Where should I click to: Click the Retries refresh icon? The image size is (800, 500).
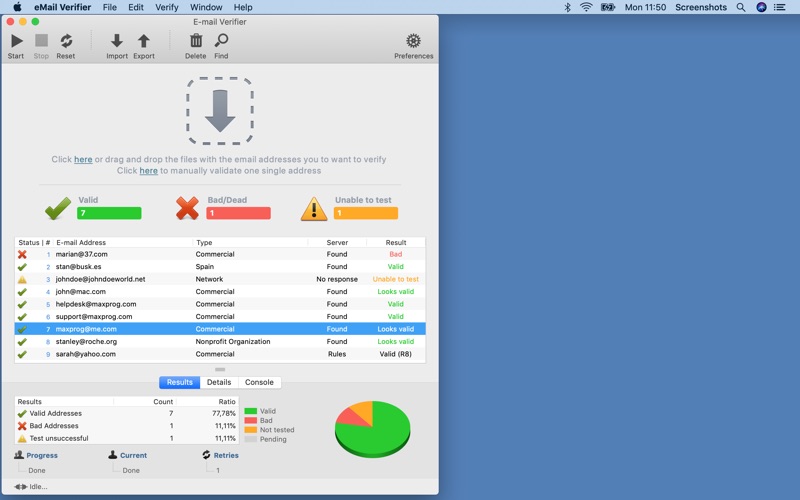206,455
